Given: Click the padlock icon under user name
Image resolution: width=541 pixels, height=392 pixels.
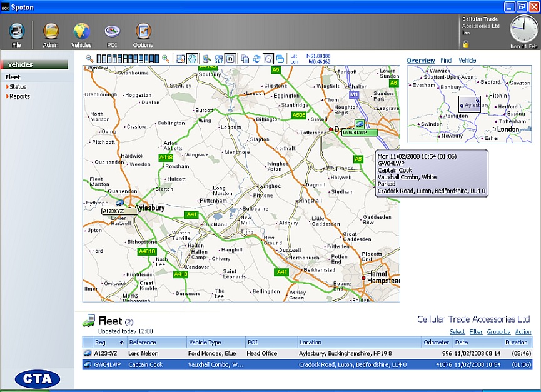Looking at the screenshot, I should point(466,44).
